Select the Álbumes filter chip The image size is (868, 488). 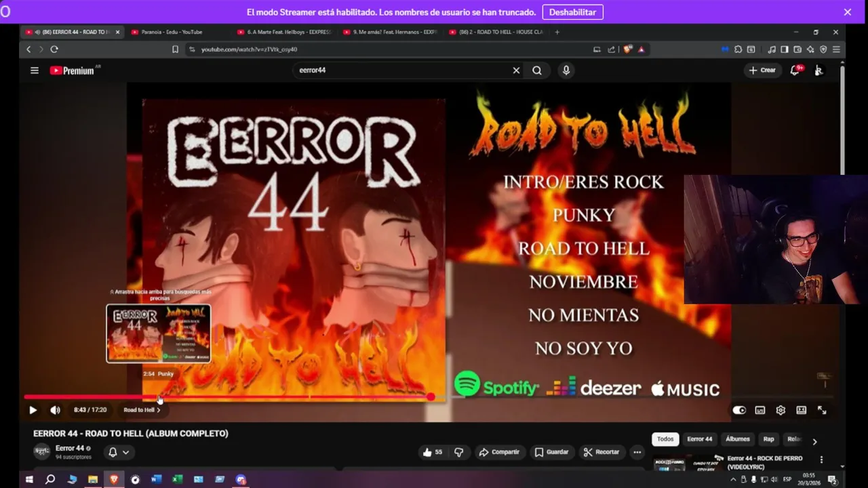[737, 439]
